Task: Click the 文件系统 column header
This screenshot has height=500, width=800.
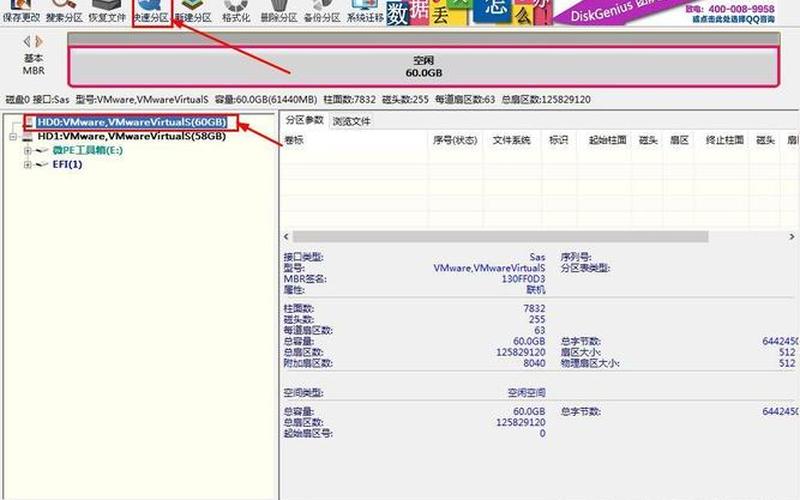Action: point(511,140)
